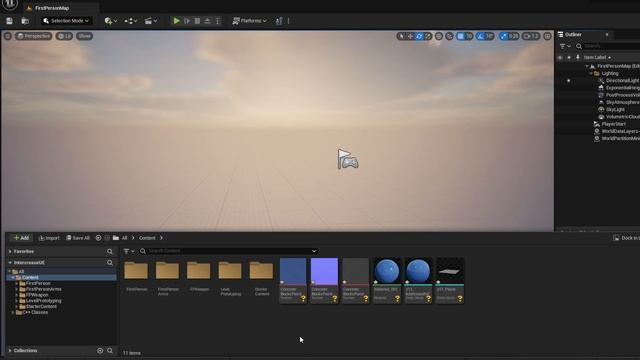640x360 pixels.
Task: Open the Perspective view mode menu
Action: pyautogui.click(x=34, y=36)
